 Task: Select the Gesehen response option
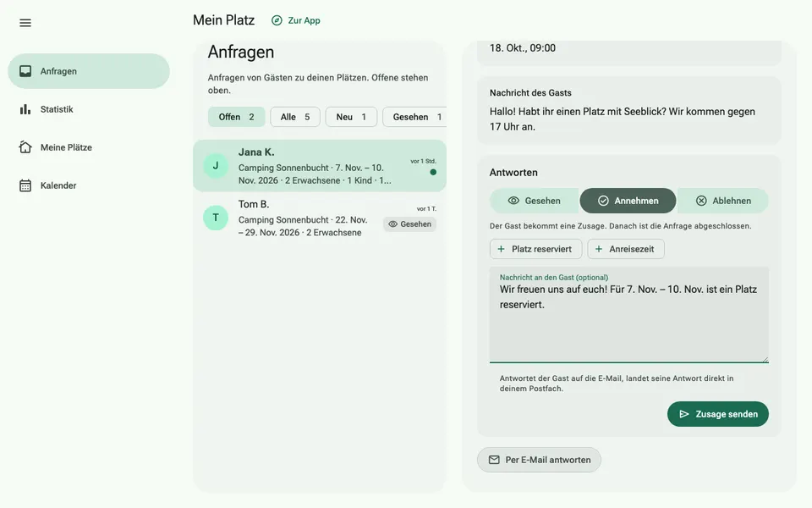[x=534, y=201]
